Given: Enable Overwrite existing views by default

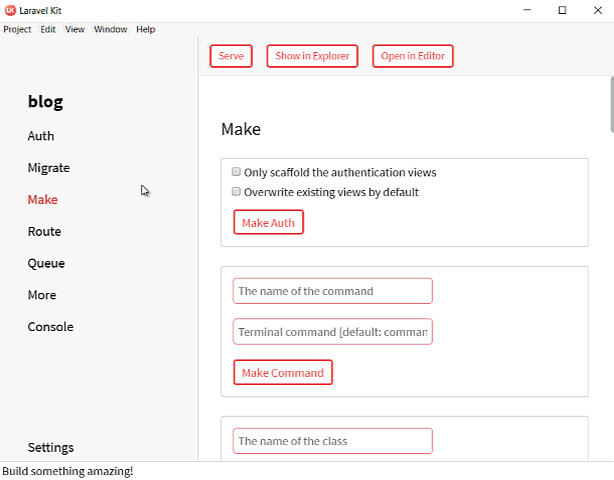Looking at the screenshot, I should (236, 191).
